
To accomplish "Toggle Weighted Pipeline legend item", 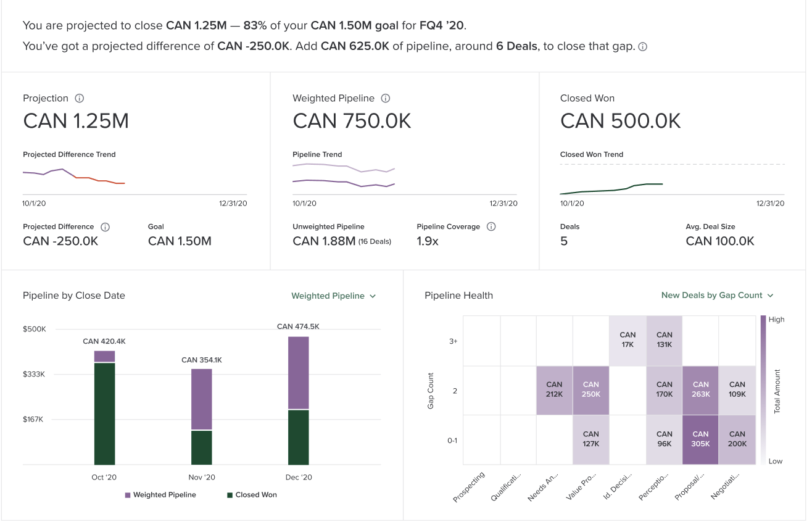I will pyautogui.click(x=160, y=495).
